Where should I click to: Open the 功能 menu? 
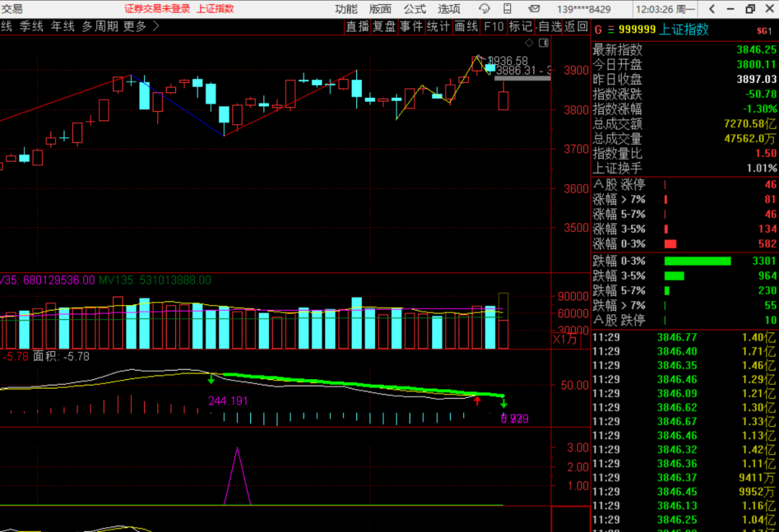pyautogui.click(x=346, y=9)
